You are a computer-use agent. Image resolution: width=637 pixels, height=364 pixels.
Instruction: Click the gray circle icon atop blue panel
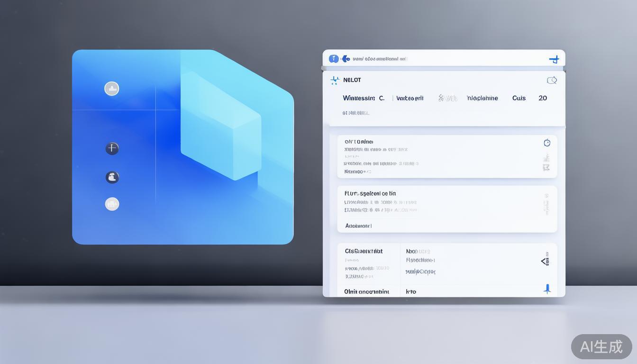(x=112, y=89)
